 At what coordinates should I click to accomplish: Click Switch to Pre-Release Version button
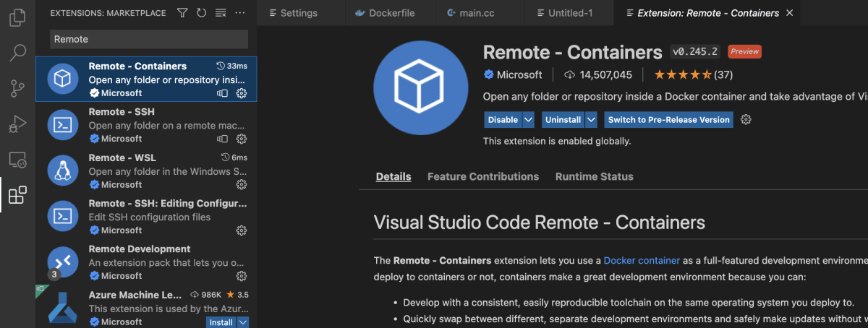click(668, 120)
